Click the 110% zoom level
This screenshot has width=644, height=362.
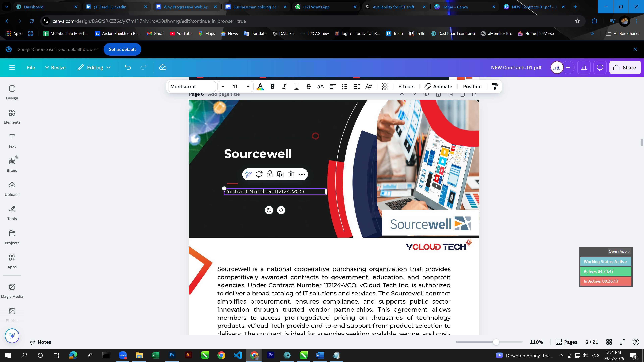(x=536, y=342)
